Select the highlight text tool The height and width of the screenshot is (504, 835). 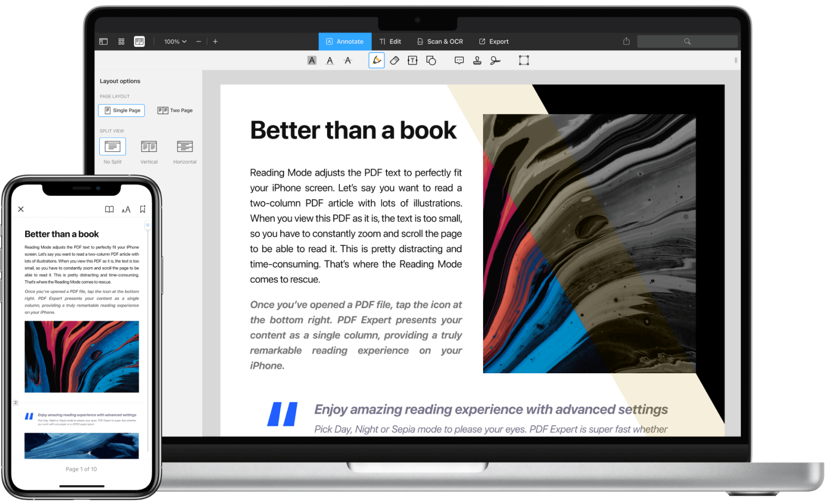312,60
